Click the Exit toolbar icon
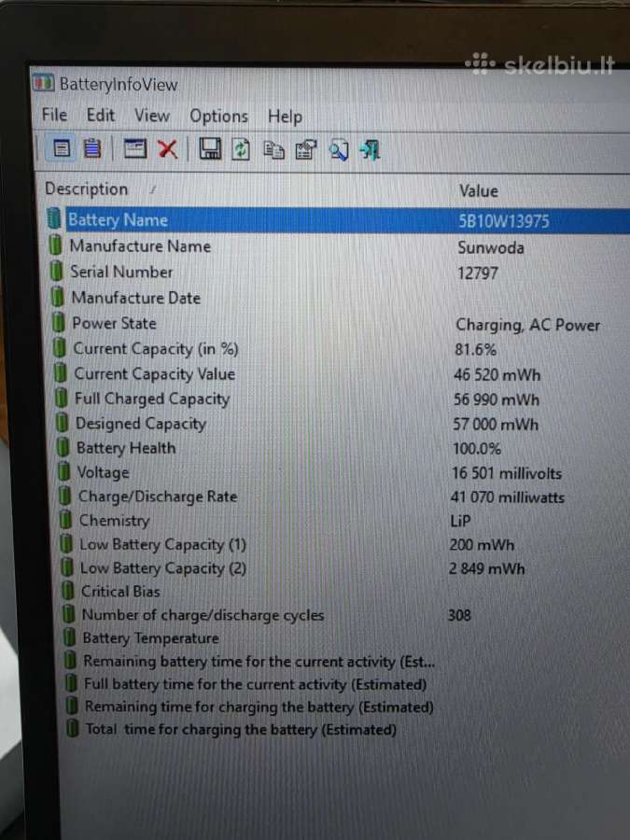The width and height of the screenshot is (630, 840). 370,150
